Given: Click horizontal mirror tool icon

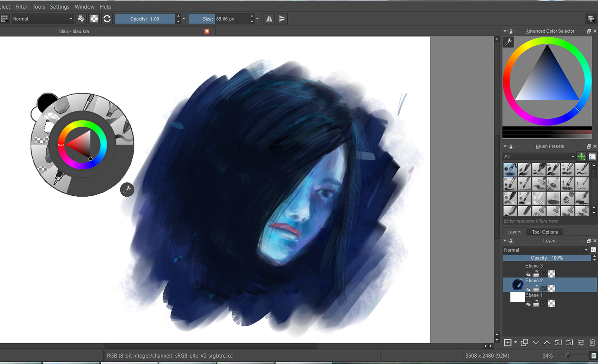Looking at the screenshot, I should point(269,19).
